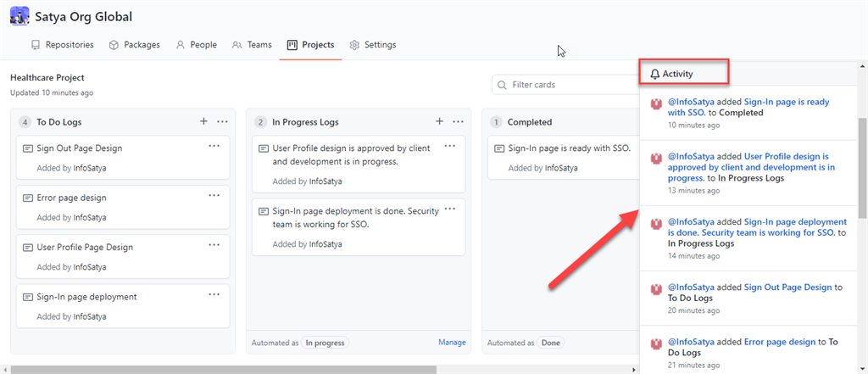Open Sign-In page deployment card menu

(x=214, y=294)
